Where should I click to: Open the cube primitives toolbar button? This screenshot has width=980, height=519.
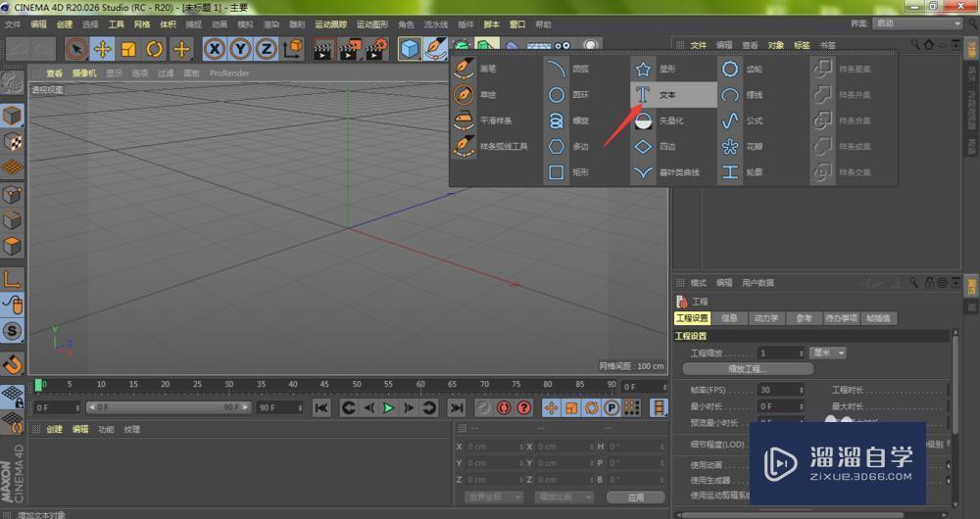[x=410, y=49]
